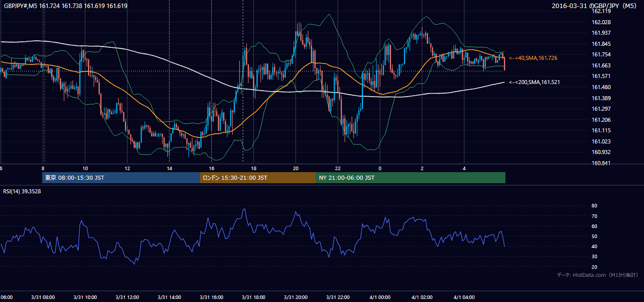The width and height of the screenshot is (644, 302).
Task: Click the 4/1 00:00 time axis label
Action: (379, 297)
